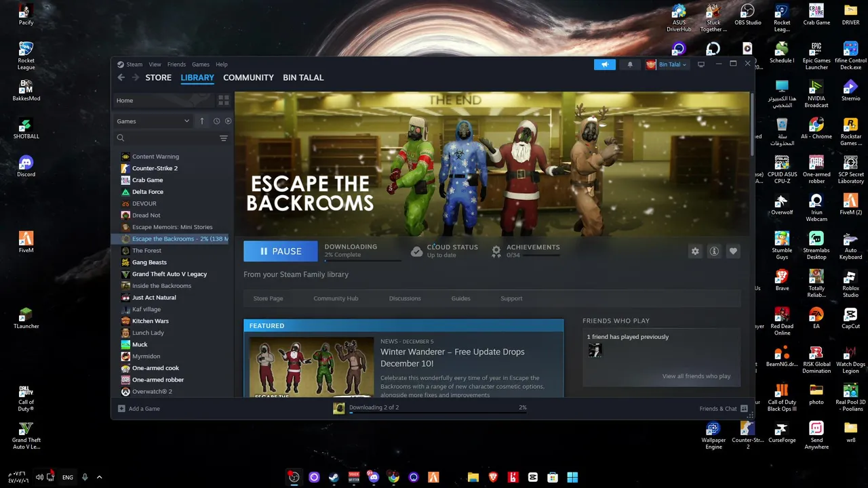The image size is (868, 488).
Task: Select Gang Beasts in library list
Action: pos(149,262)
